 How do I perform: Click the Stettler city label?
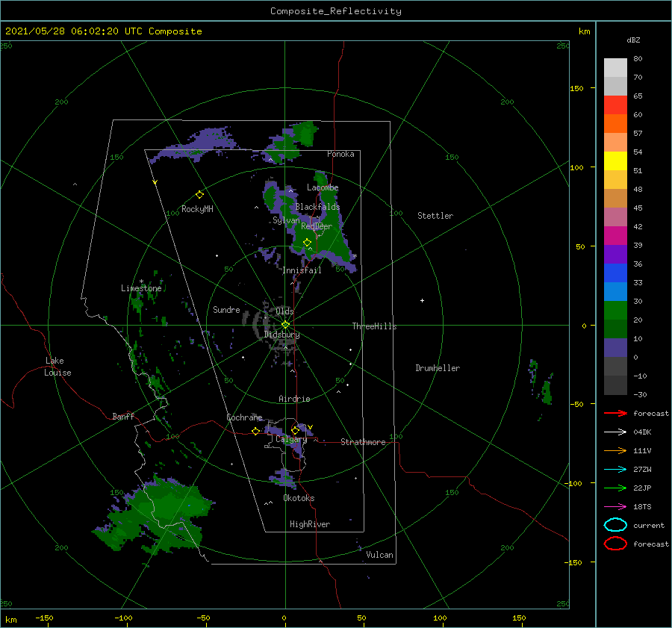435,216
